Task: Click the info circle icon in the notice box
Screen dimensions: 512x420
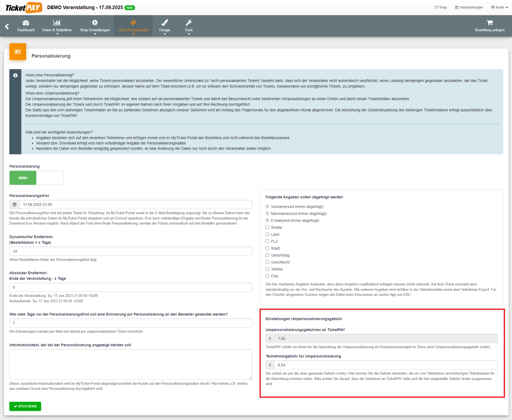Action: point(15,76)
